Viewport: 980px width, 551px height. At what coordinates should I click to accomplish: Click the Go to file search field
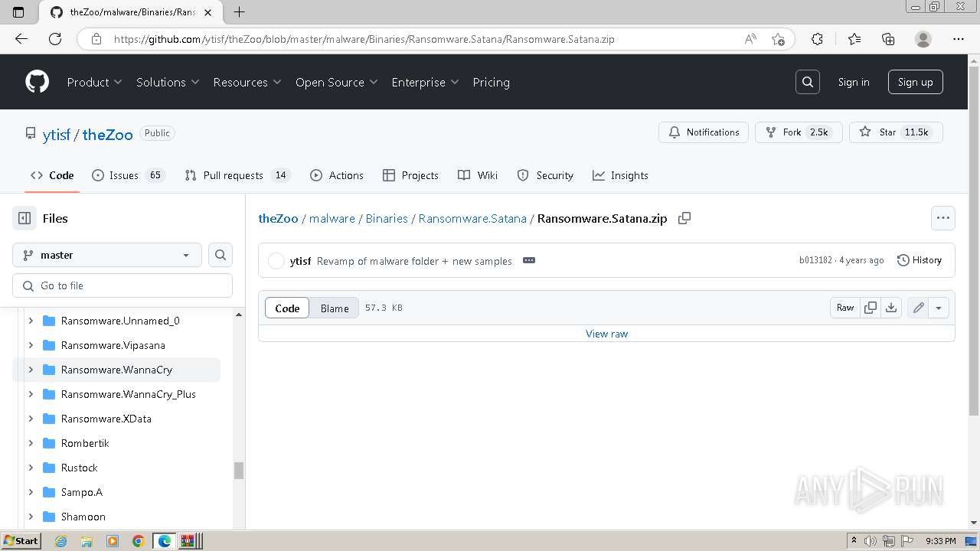122,285
